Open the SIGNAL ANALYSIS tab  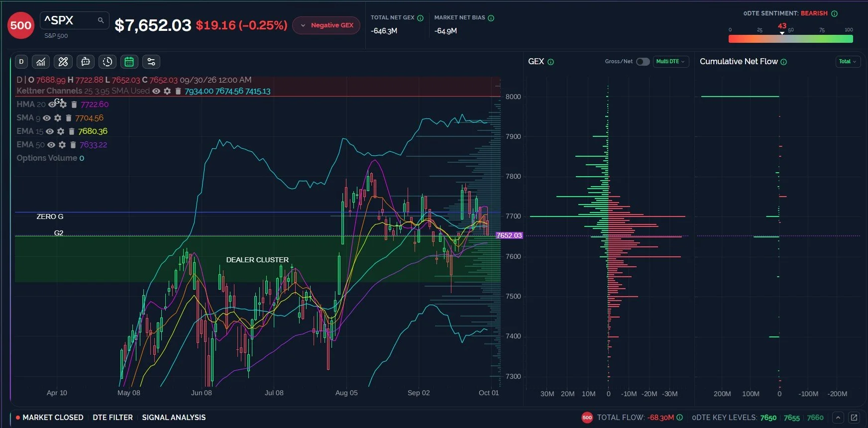[x=174, y=418]
